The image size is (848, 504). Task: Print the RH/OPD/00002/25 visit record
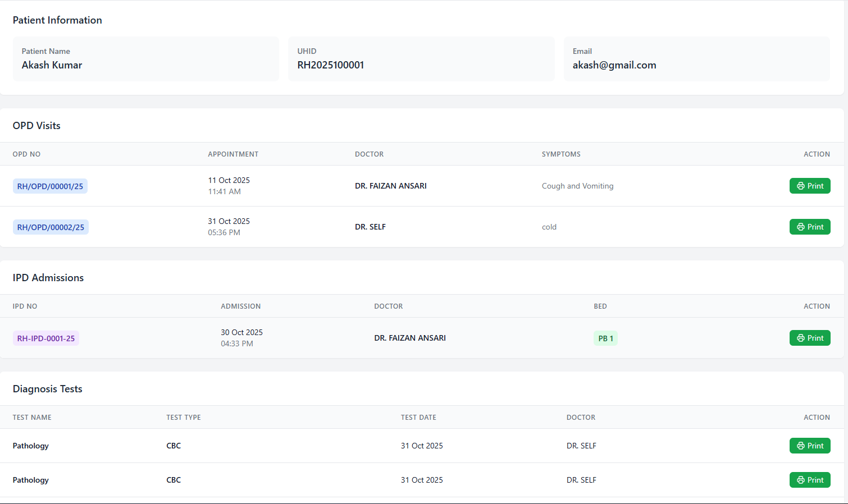point(809,227)
